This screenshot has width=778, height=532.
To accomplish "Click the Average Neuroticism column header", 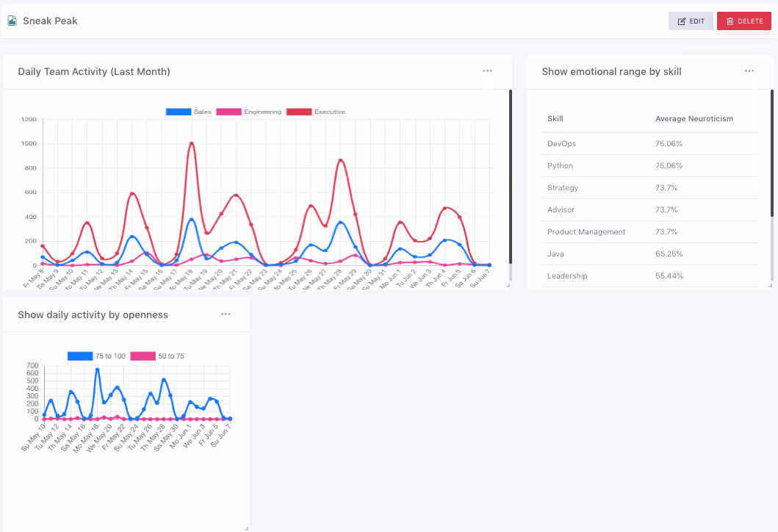I will [x=694, y=118].
